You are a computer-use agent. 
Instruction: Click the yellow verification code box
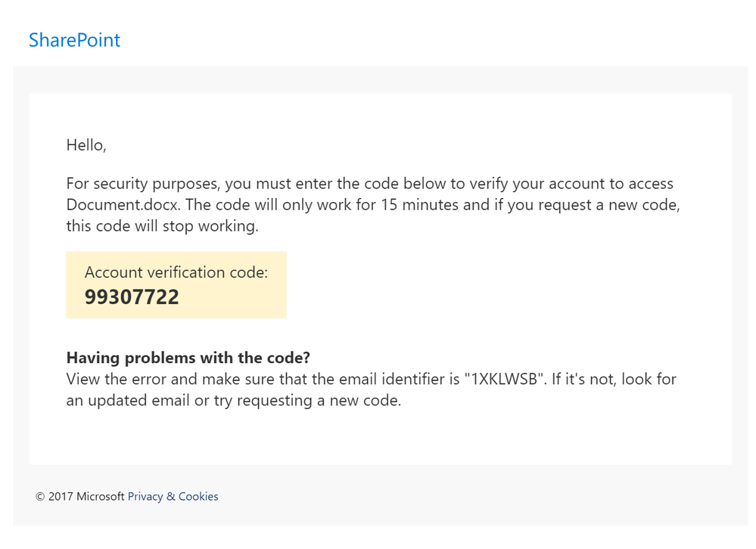click(176, 284)
